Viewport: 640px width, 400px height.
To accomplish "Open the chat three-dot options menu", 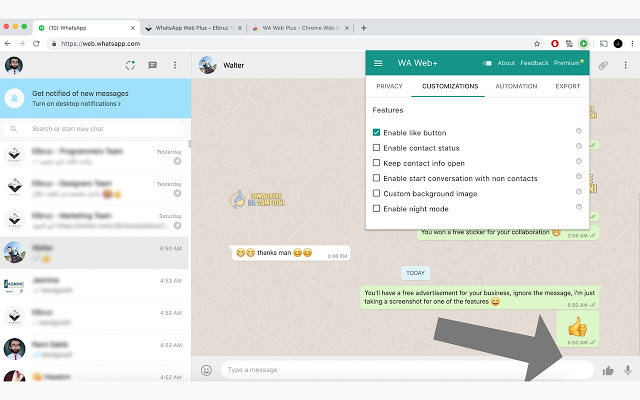I will pyautogui.click(x=625, y=65).
